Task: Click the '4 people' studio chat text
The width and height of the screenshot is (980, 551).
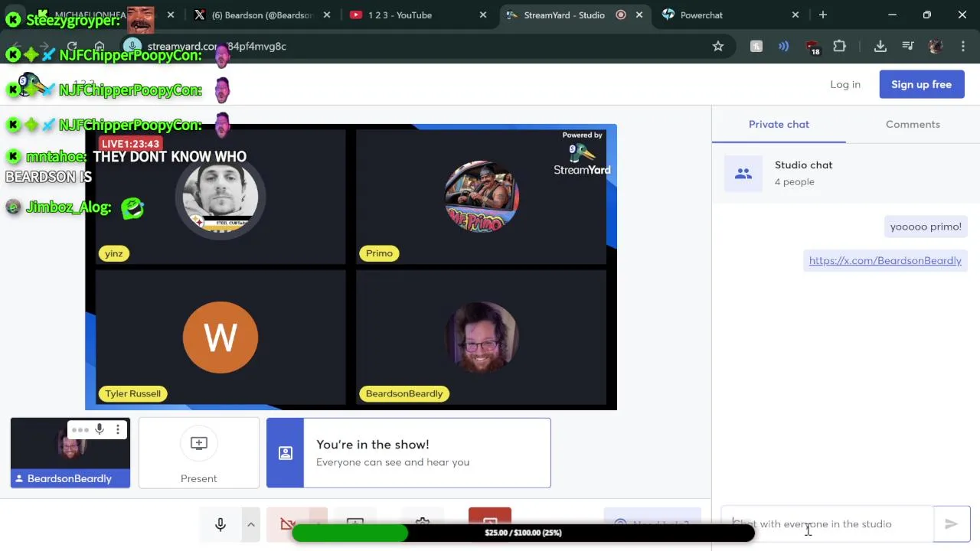Action: click(794, 181)
